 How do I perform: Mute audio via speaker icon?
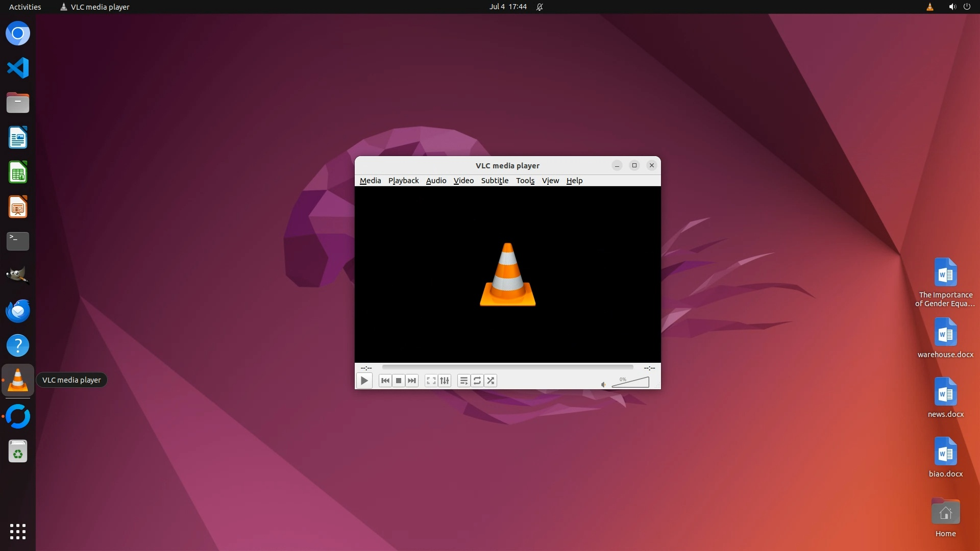pos(603,385)
